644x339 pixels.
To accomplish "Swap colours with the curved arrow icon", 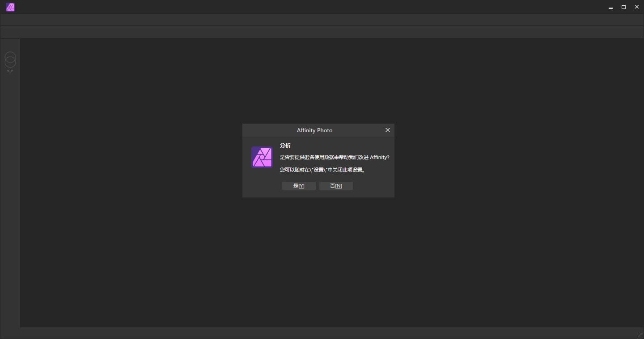I will [10, 71].
